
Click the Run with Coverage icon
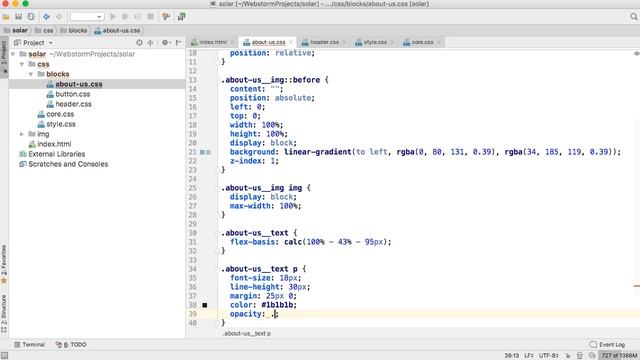click(138, 17)
